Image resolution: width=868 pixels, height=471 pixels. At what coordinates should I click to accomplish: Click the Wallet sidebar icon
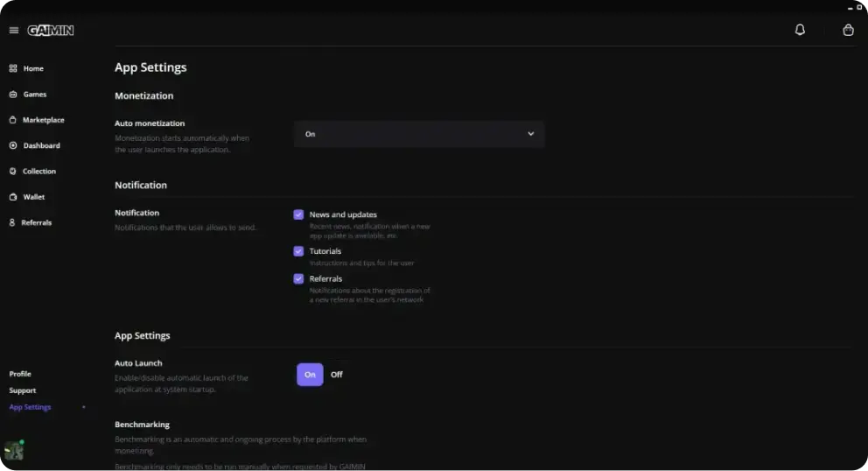tap(13, 197)
